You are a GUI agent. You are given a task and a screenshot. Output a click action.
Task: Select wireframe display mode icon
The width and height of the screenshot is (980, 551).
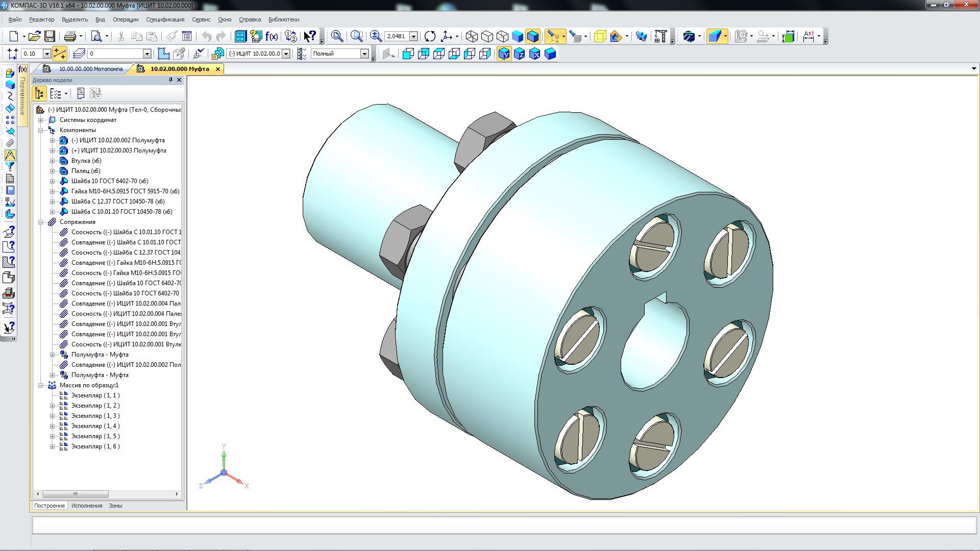pyautogui.click(x=472, y=36)
